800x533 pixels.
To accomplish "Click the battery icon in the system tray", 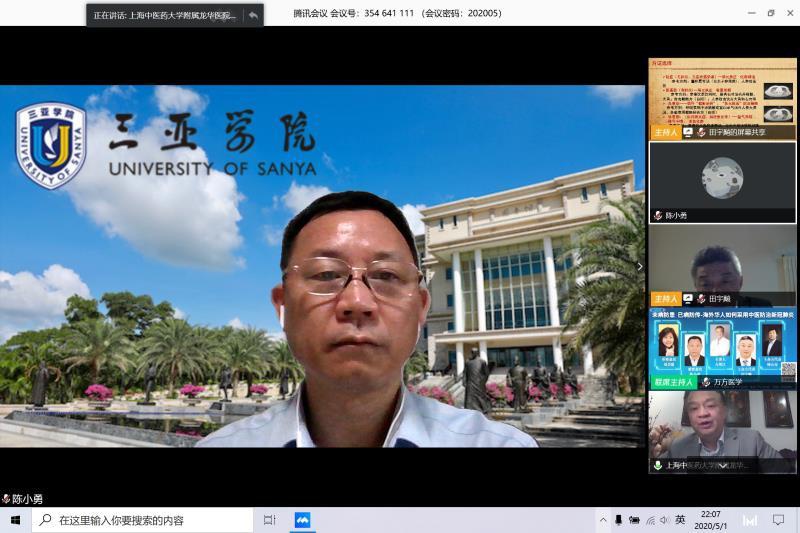I will [634, 520].
